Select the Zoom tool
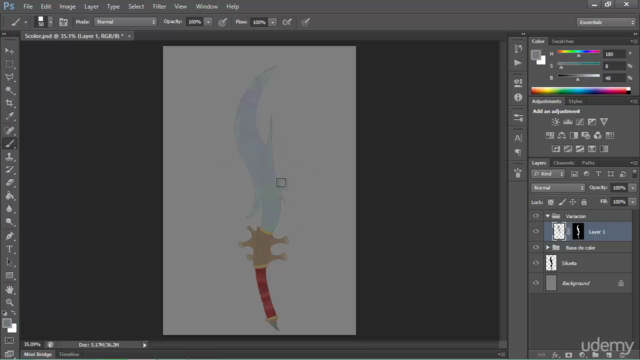Screen dimensions: 640x360 9,302
